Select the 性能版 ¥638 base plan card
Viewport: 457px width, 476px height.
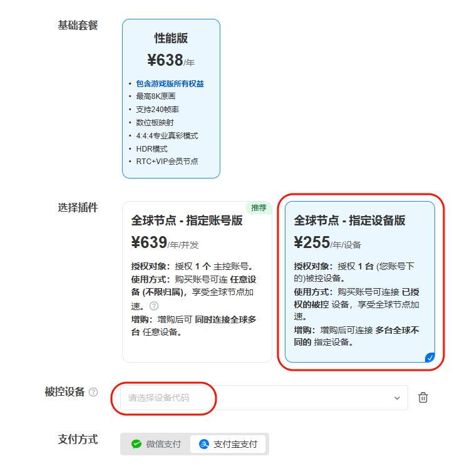tap(171, 99)
